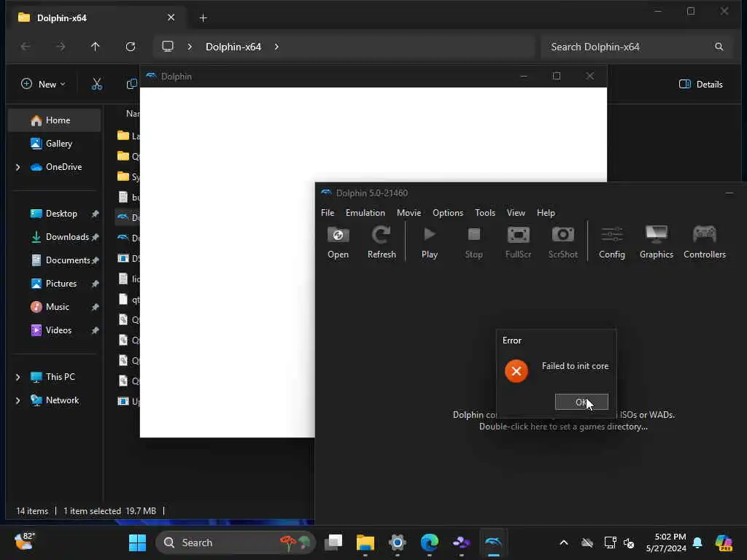Go back in Explorer navigation
Viewport: 747px width, 560px height.
pos(26,47)
